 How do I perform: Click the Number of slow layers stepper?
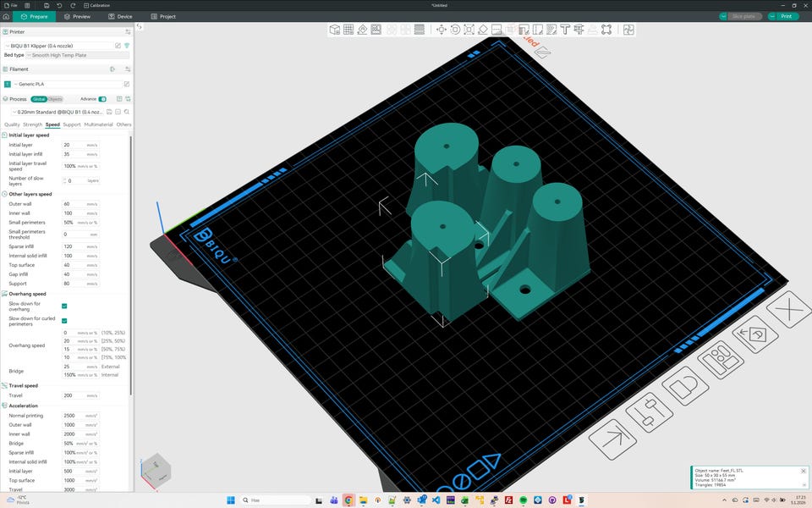click(65, 181)
